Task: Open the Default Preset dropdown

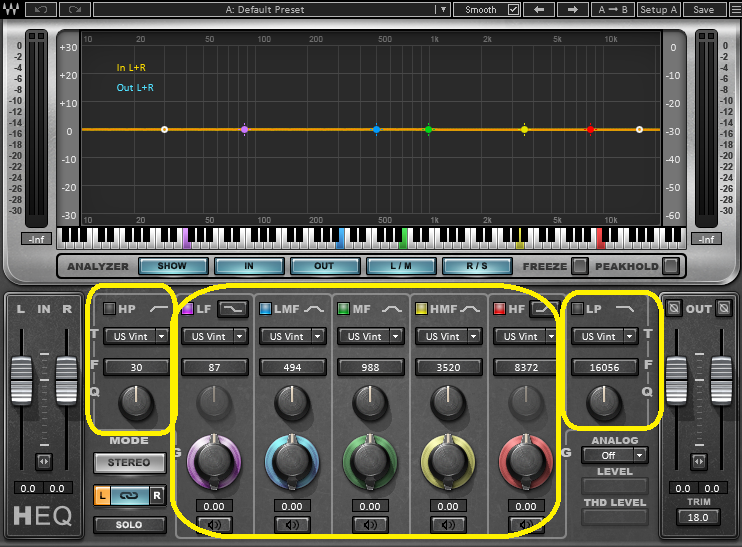Action: (443, 9)
